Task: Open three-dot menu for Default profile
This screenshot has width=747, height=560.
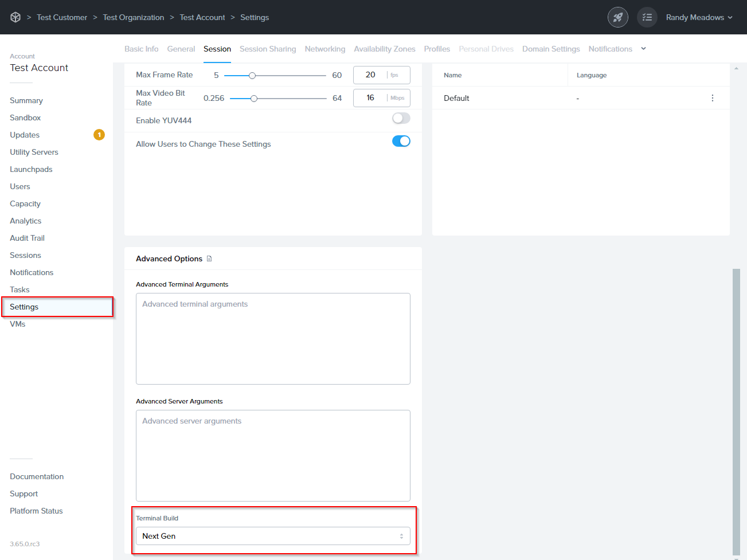Action: tap(712, 98)
